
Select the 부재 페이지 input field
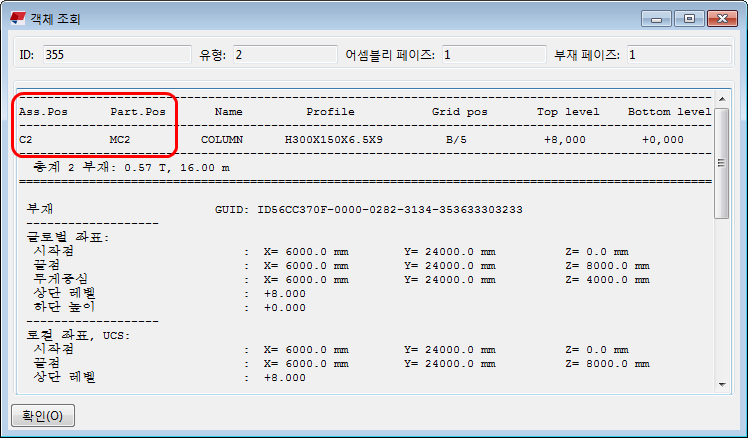[x=676, y=55]
